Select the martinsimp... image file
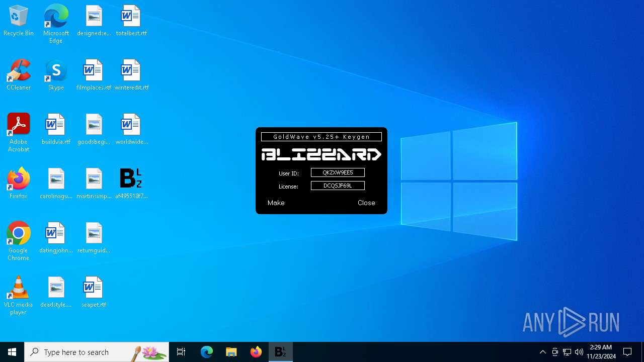 94,184
